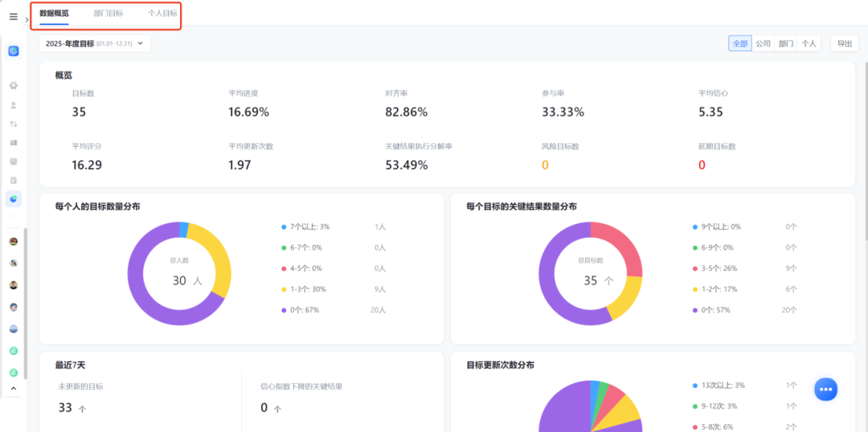The width and height of the screenshot is (868, 432).
Task: Toggle legend item 13次以上: 3%
Action: click(719, 385)
